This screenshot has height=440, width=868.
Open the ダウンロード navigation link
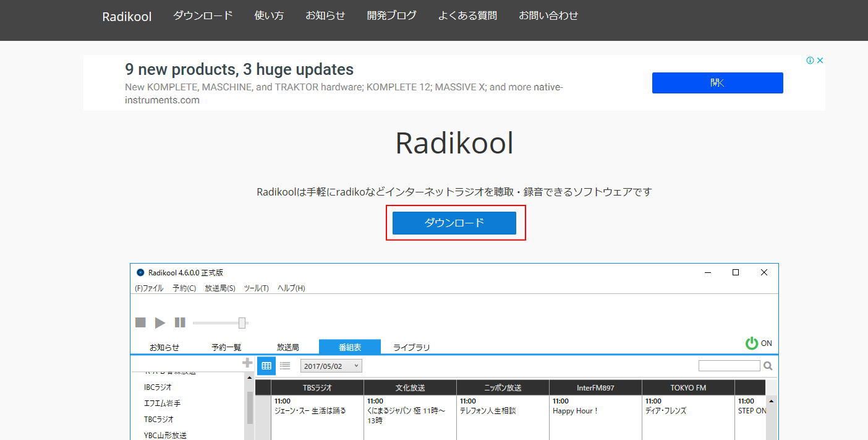point(203,15)
